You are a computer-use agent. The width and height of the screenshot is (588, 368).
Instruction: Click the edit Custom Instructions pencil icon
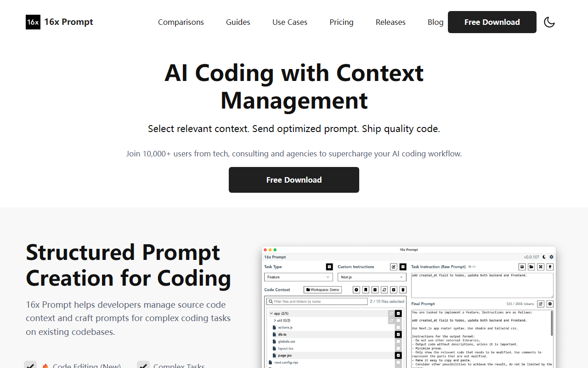(394, 267)
